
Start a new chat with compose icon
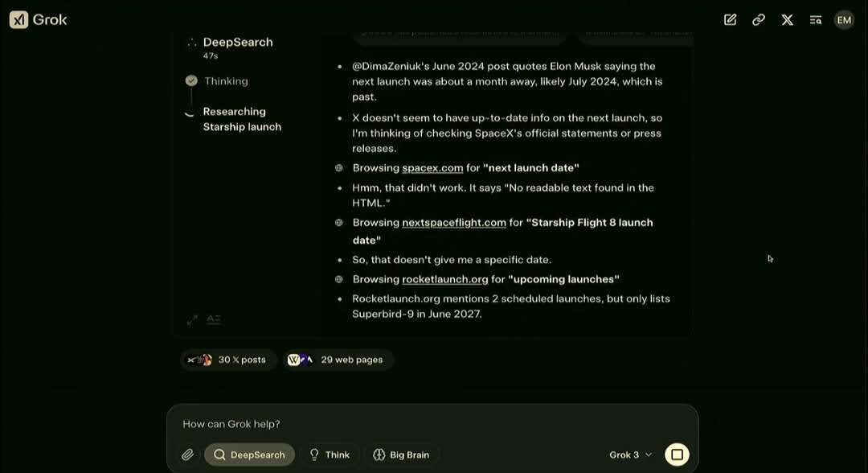(730, 20)
